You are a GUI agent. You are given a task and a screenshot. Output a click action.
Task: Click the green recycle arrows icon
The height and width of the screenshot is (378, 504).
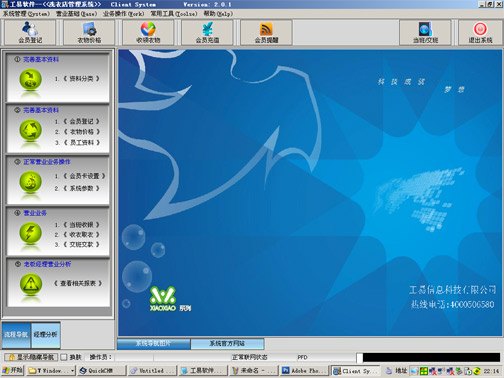coord(30,130)
